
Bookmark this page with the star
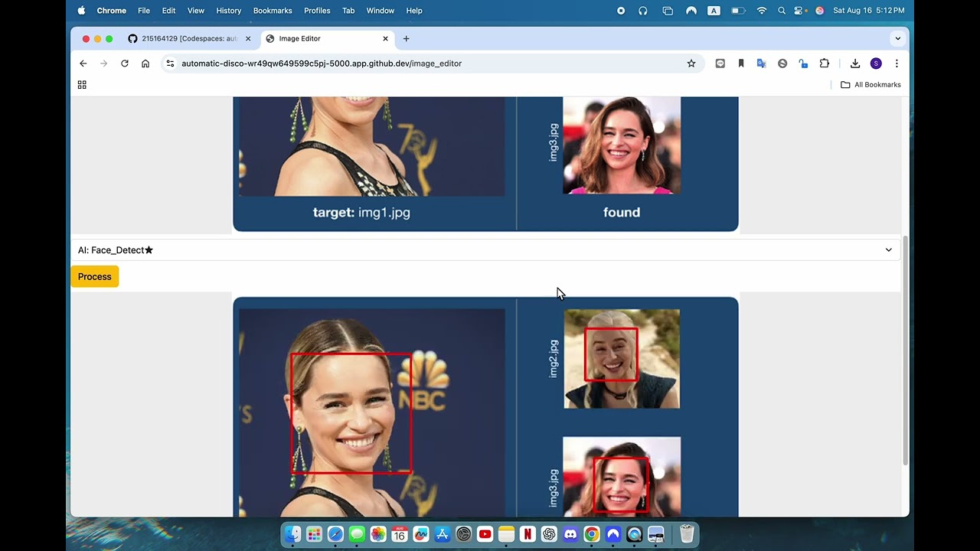(x=691, y=64)
